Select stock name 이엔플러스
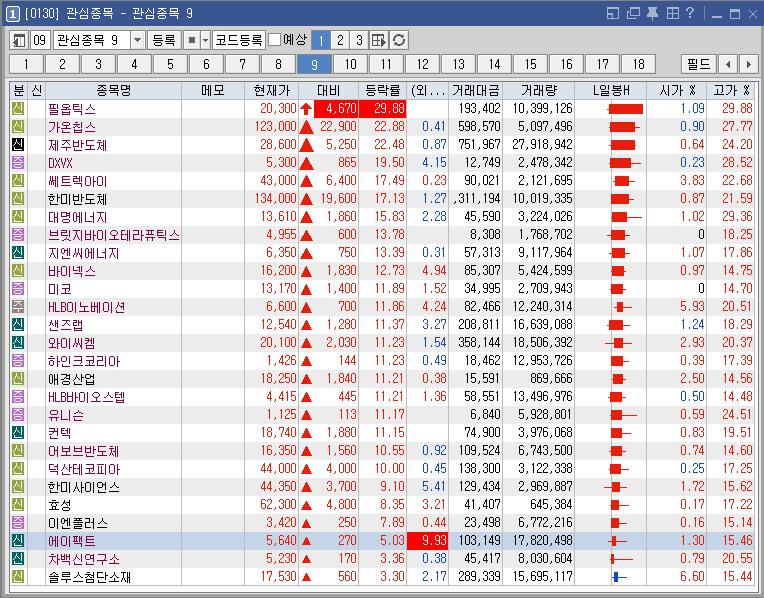The width and height of the screenshot is (764, 598). 77,523
